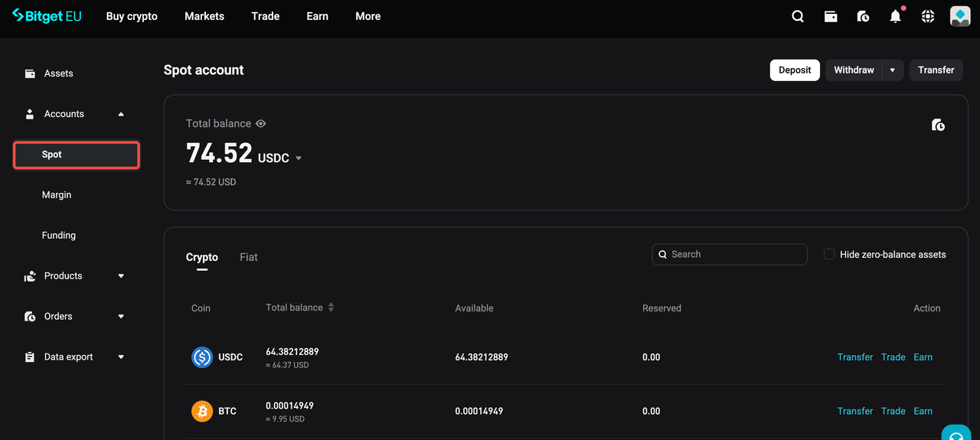Collapse the Accounts section arrow
Screen dimensions: 980x440
(x=121, y=114)
